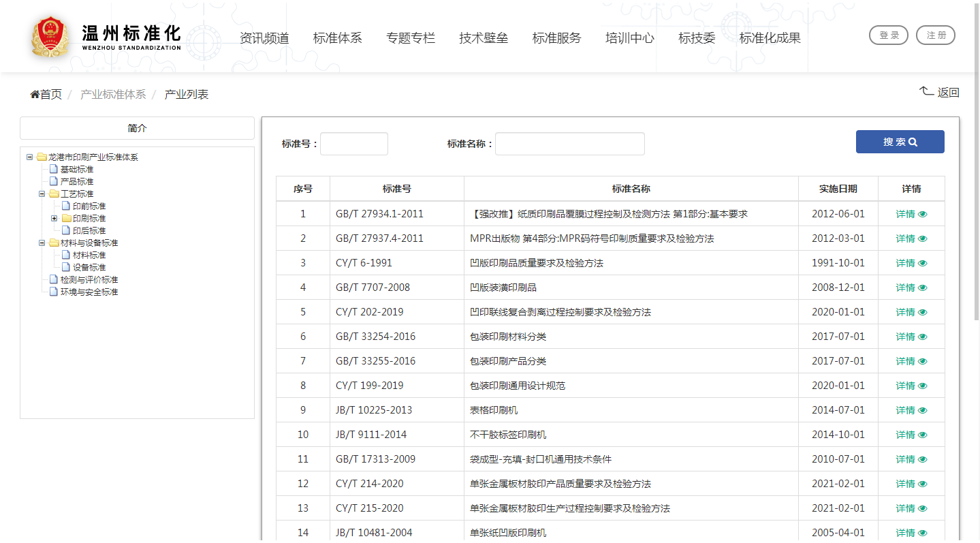Click the home icon in breadcrumb
The image size is (980, 543).
coord(35,95)
